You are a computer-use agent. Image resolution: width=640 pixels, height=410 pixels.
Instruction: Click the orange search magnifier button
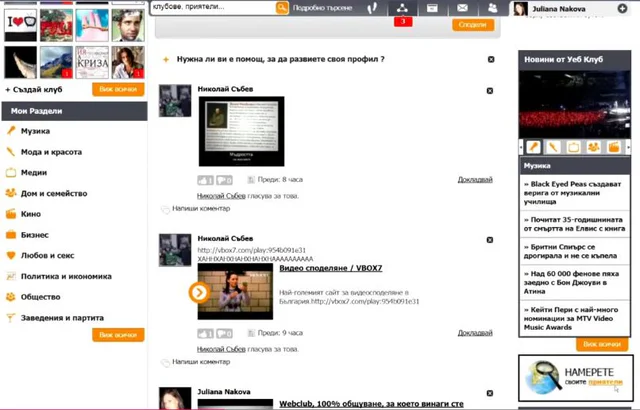tap(282, 8)
